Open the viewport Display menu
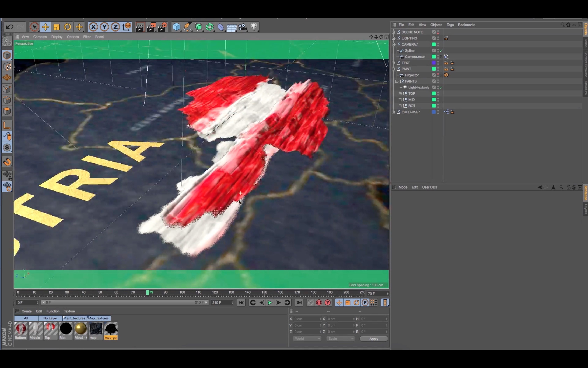The width and height of the screenshot is (588, 368). [x=57, y=37]
